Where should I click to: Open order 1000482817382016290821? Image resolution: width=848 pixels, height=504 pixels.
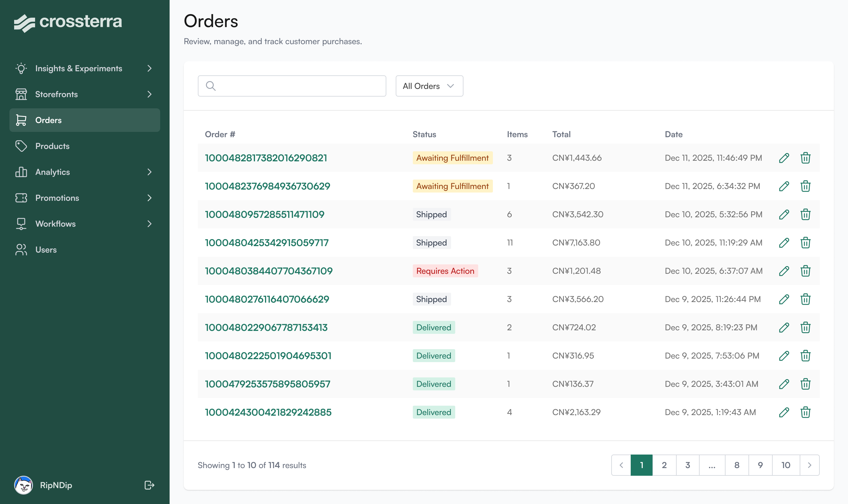pyautogui.click(x=266, y=158)
